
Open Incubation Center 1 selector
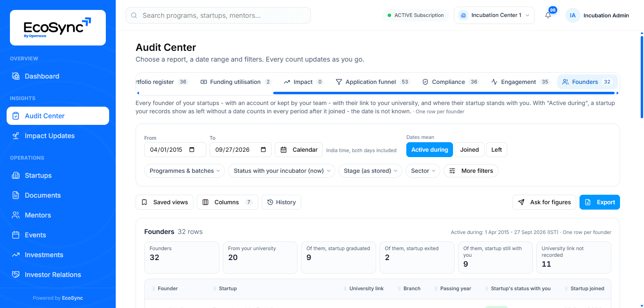coord(494,15)
